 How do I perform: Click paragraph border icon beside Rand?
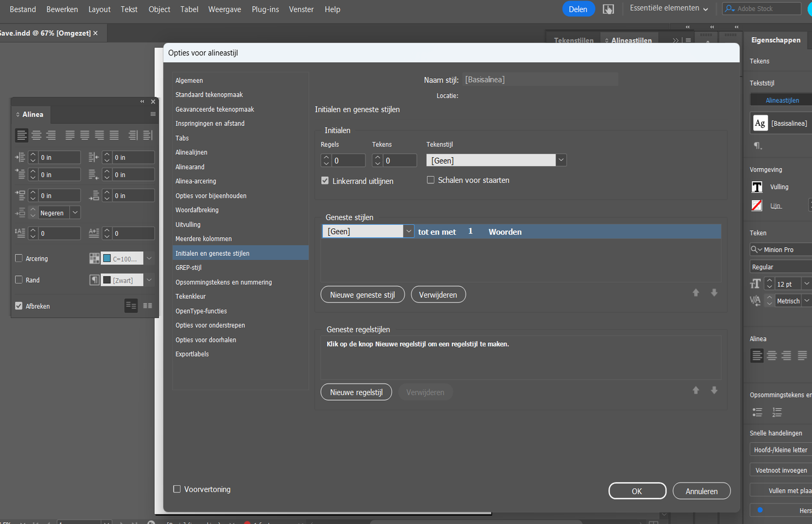94,281
